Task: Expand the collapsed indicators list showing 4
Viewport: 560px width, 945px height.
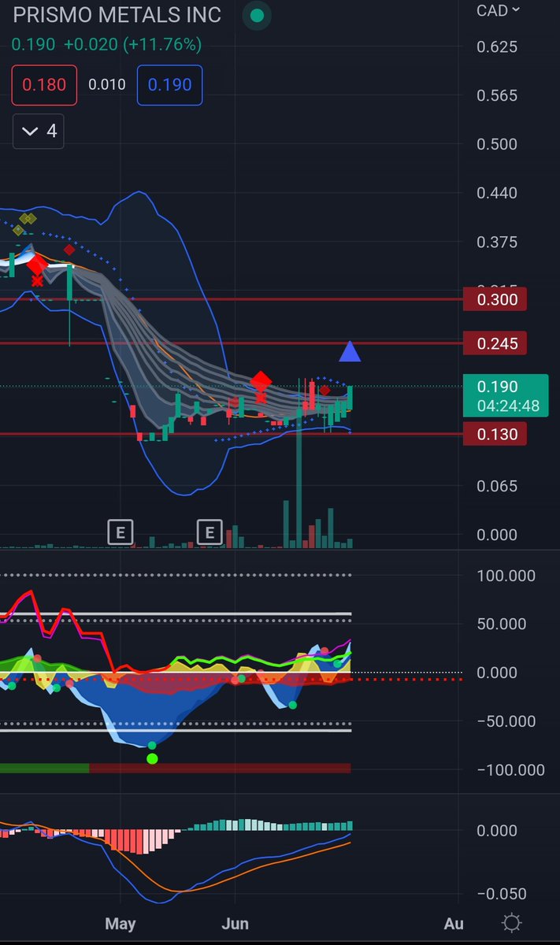Action: 39,131
